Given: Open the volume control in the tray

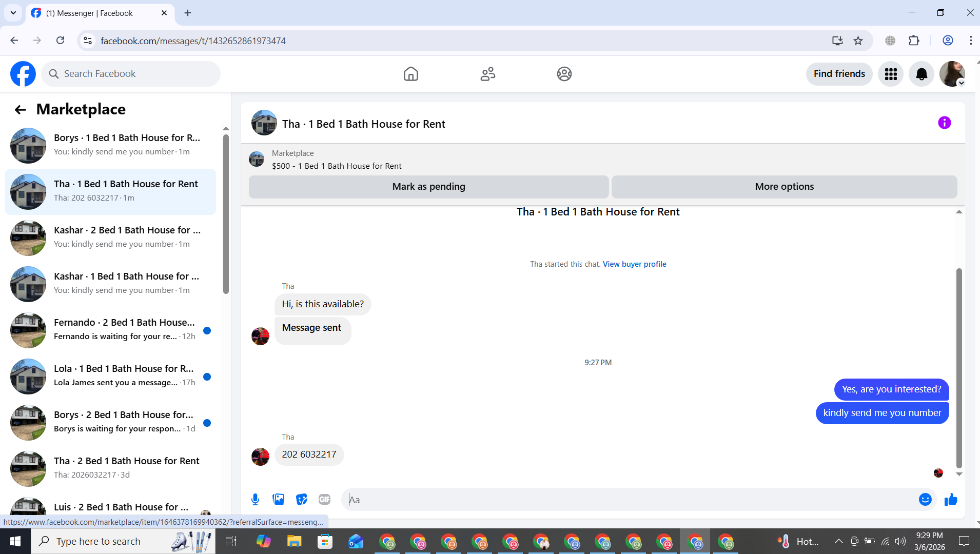Looking at the screenshot, I should [900, 541].
